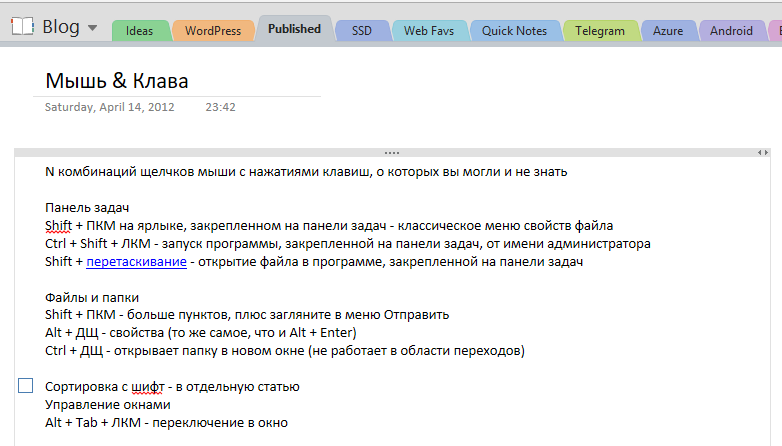Image resolution: width=782 pixels, height=446 pixels.
Task: Select the Android section tab
Action: click(730, 31)
